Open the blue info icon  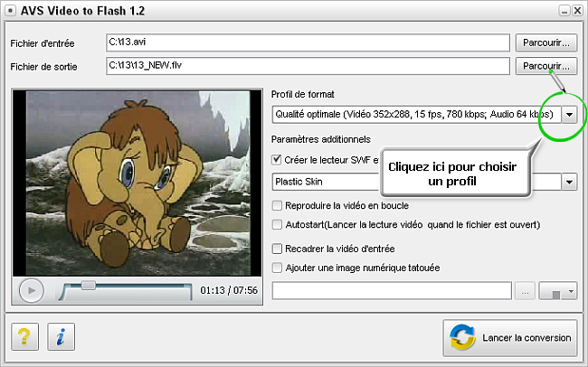(x=62, y=336)
